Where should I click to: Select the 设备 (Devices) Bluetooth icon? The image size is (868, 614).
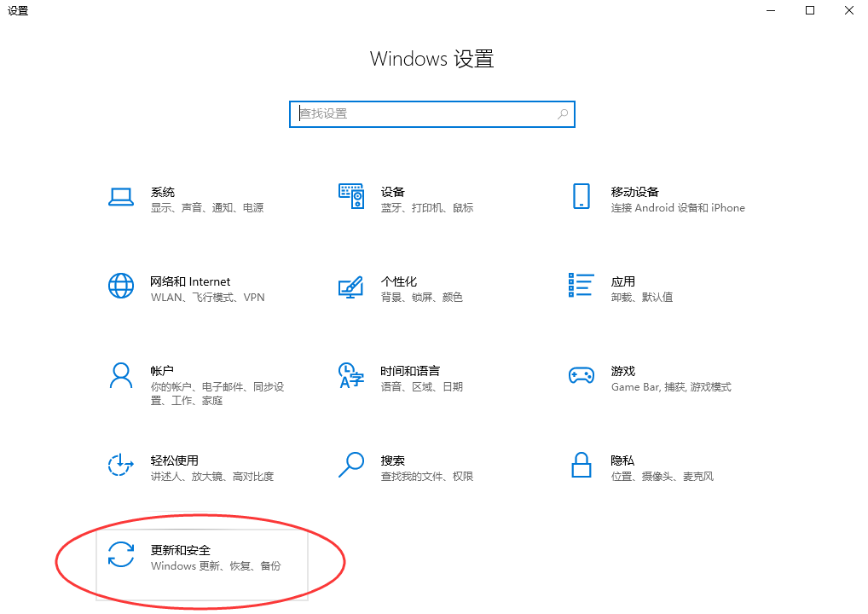click(x=350, y=197)
